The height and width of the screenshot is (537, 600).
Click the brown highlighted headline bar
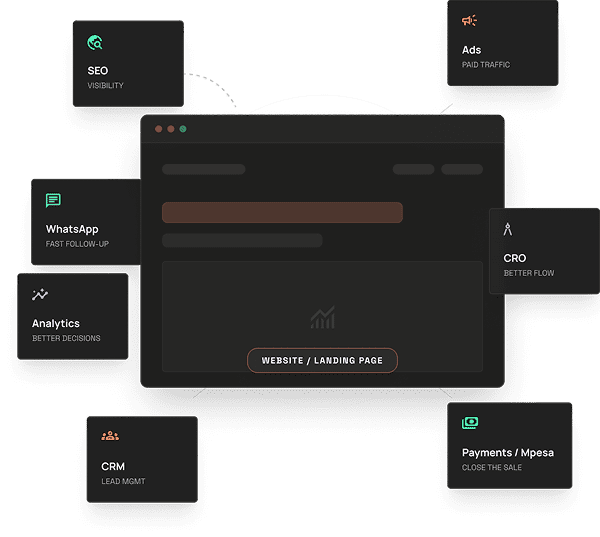coord(282,212)
